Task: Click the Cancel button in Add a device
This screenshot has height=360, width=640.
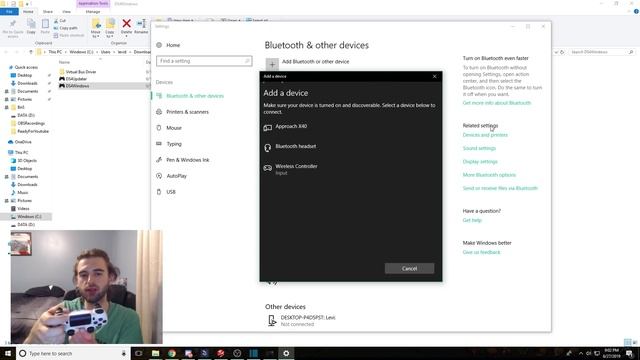Action: tap(409, 268)
